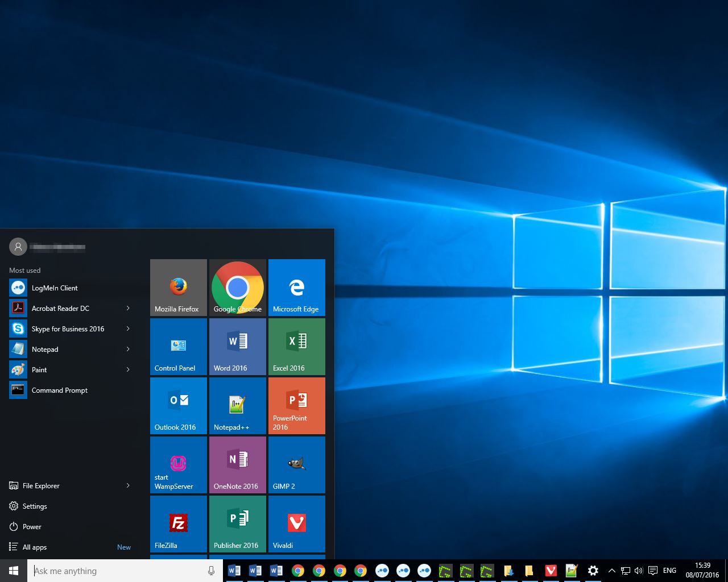Open the Vivaldi tile

pyautogui.click(x=297, y=524)
